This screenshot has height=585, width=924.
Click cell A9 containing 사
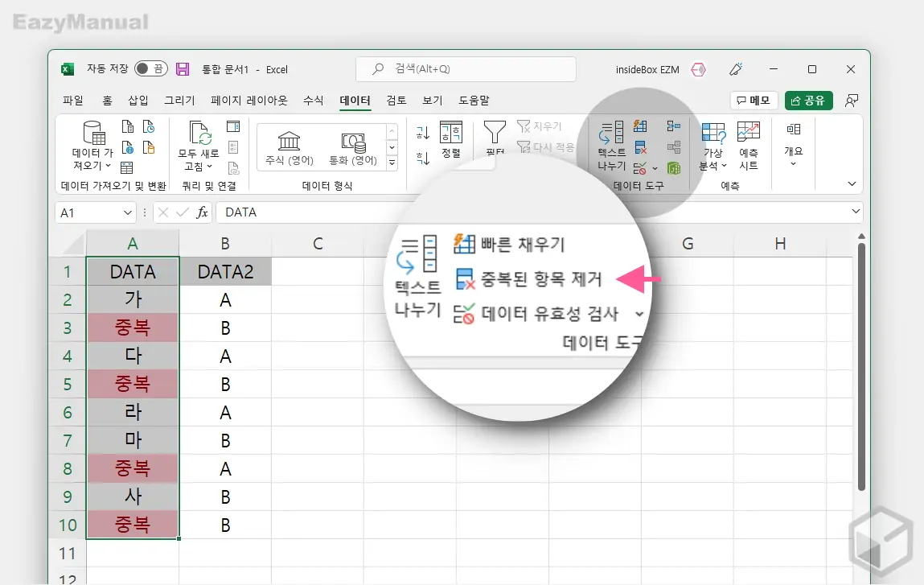pos(133,496)
